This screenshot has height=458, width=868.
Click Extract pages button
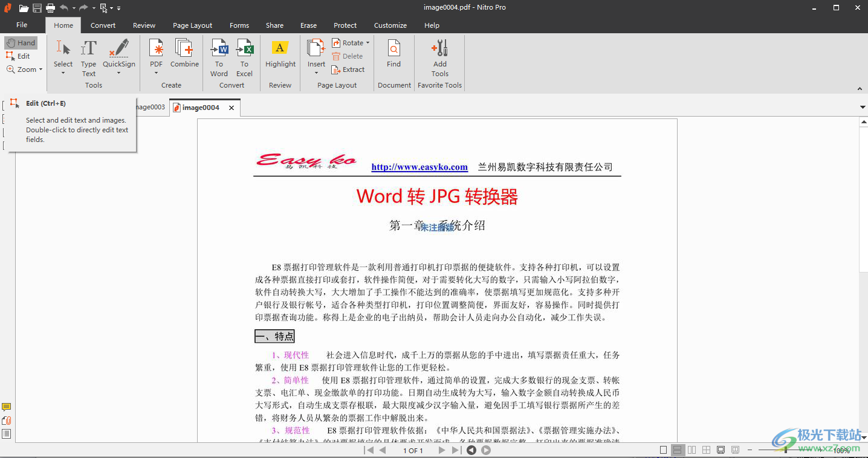pyautogui.click(x=348, y=69)
